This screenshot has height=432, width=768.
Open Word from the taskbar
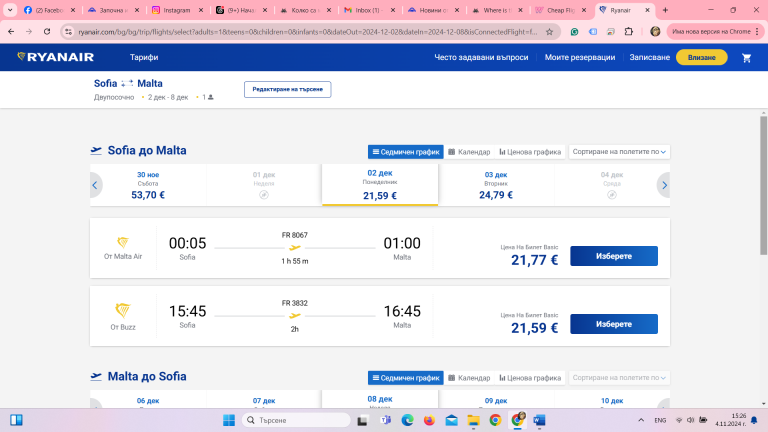point(540,419)
